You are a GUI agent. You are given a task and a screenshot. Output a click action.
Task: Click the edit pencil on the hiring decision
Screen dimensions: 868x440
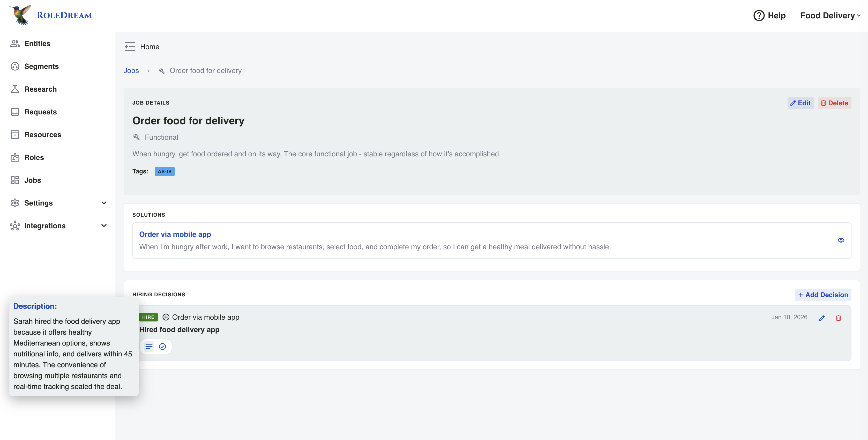pos(822,318)
